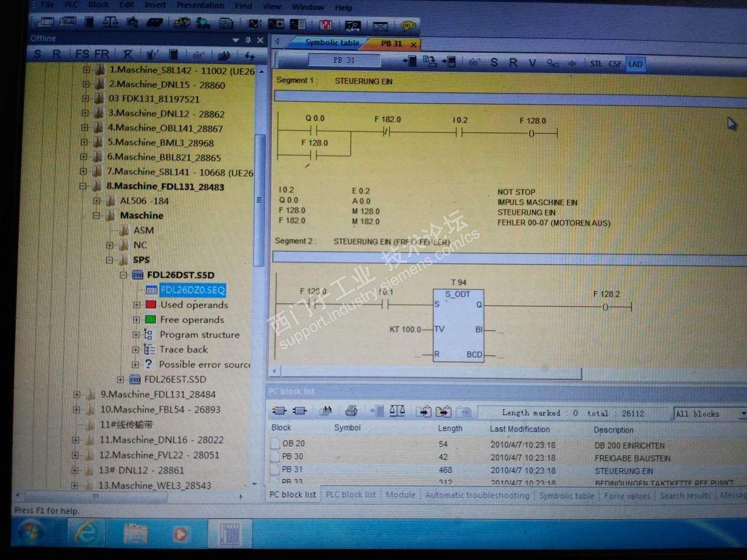The image size is (747, 560).
Task: Click the R button in Offline panel toolbar
Action: [57, 54]
